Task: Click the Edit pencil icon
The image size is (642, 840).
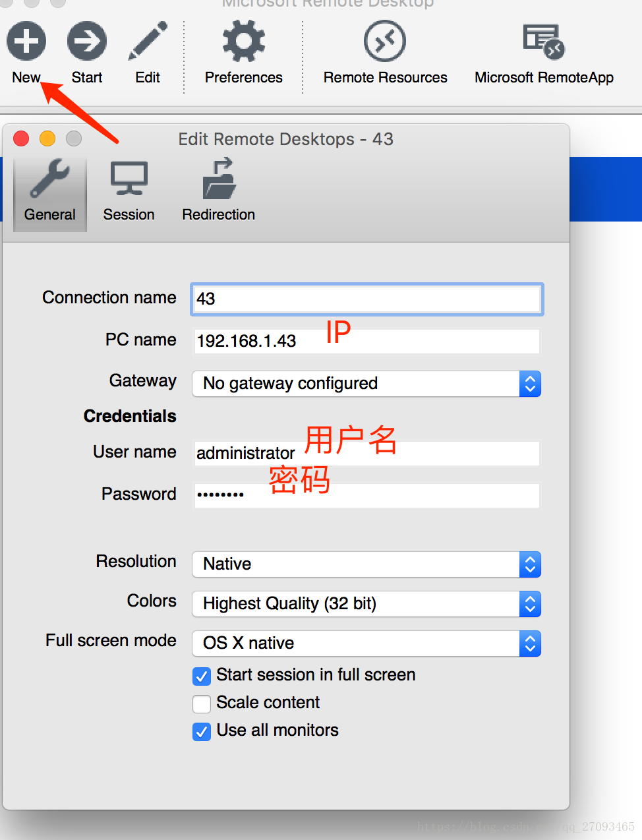Action: click(148, 41)
